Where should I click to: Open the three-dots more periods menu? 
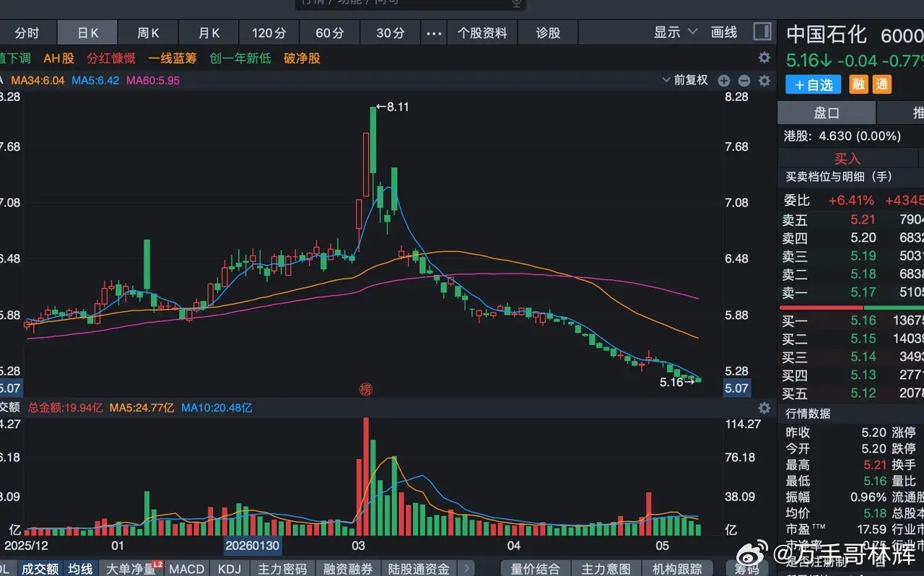[x=433, y=33]
